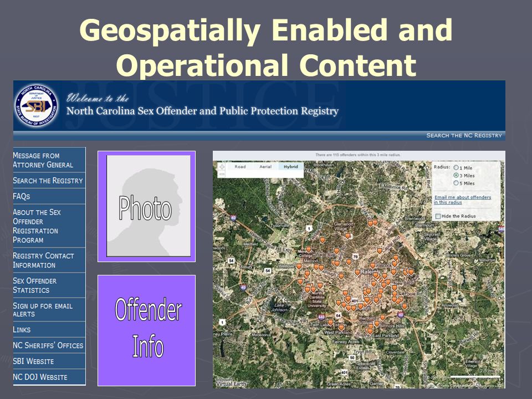Screen dimensions: 532x399
Task: Click the Radius label in map panel
Action: [442, 167]
